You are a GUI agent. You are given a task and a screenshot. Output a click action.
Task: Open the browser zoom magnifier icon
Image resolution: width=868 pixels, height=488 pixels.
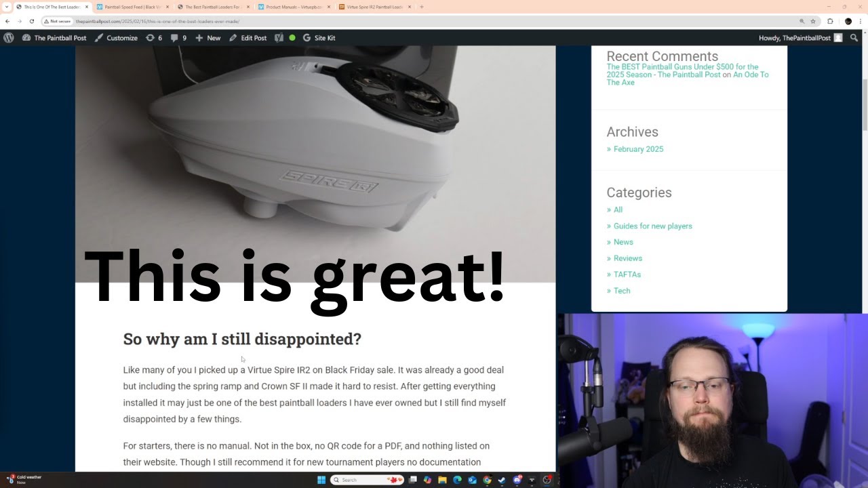coord(802,21)
